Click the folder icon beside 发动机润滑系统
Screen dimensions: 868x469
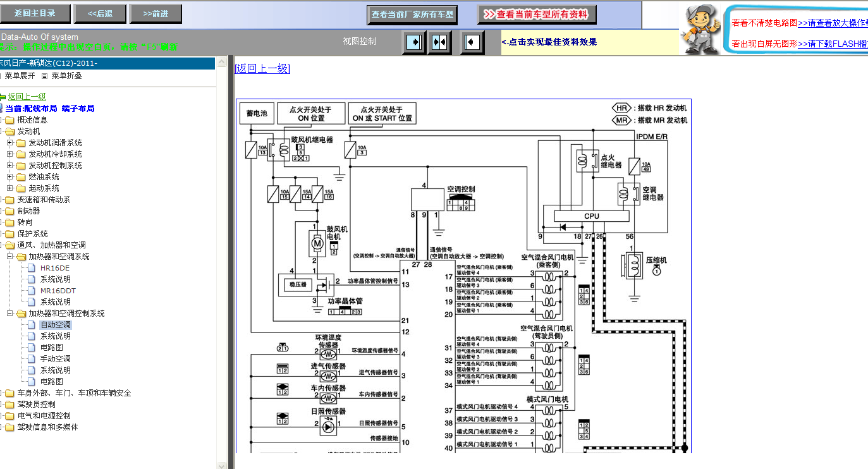point(21,143)
